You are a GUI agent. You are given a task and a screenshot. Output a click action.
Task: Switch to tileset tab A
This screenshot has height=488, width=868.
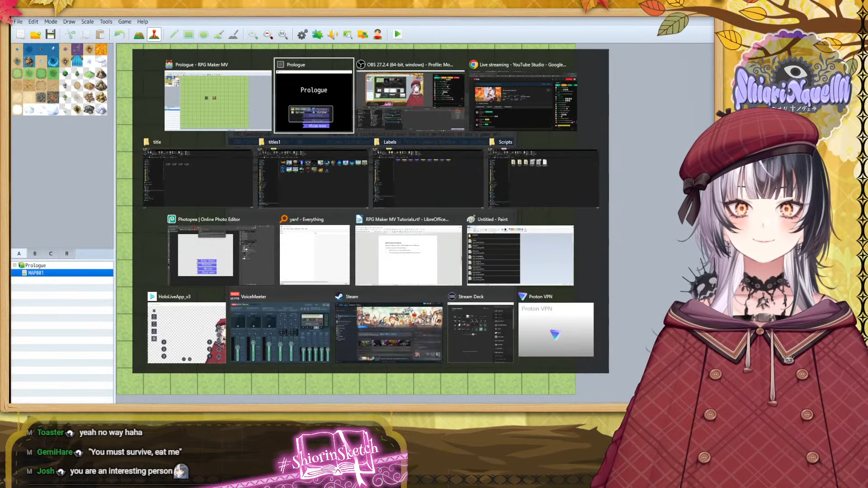point(19,253)
